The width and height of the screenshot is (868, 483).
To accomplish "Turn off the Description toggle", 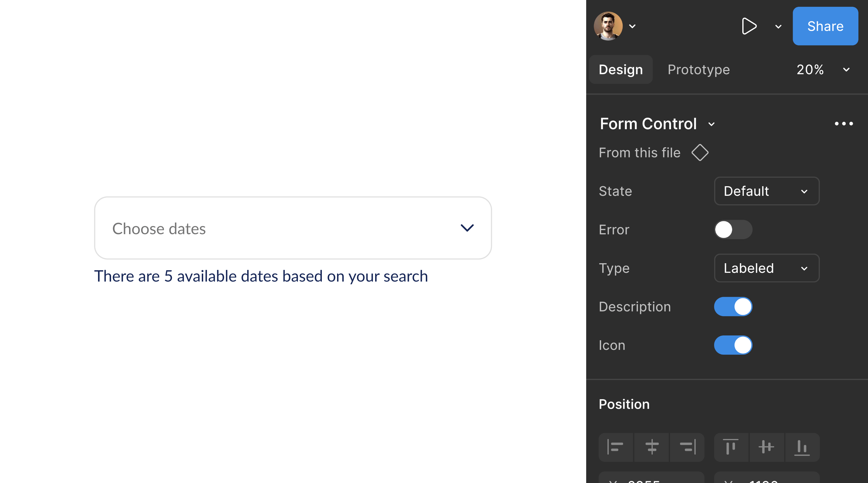I will tap(733, 307).
